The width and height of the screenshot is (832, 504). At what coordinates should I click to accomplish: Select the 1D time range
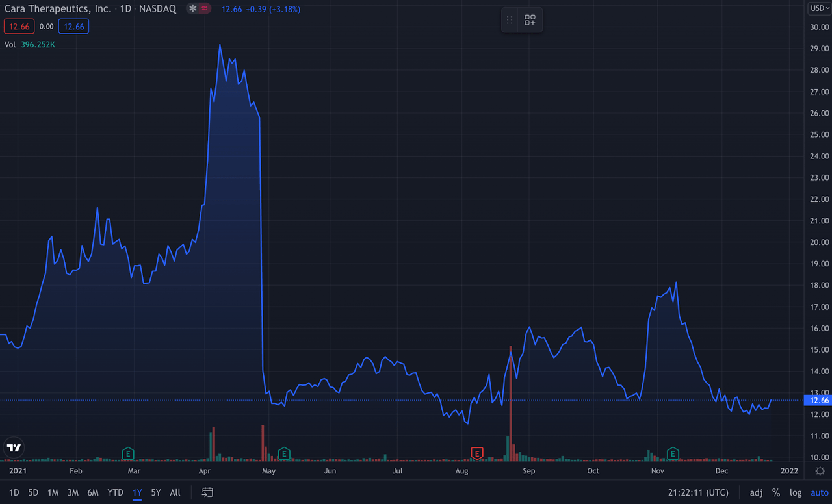point(14,493)
